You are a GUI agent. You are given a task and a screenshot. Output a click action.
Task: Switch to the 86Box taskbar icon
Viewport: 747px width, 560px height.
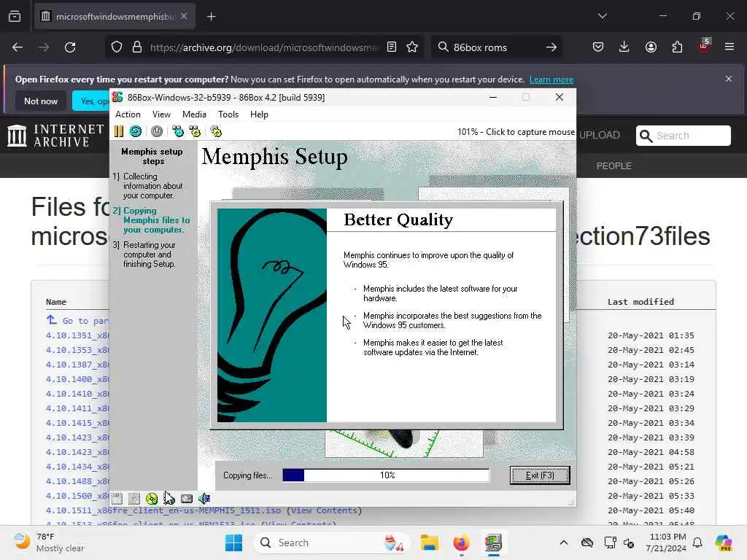coord(494,542)
